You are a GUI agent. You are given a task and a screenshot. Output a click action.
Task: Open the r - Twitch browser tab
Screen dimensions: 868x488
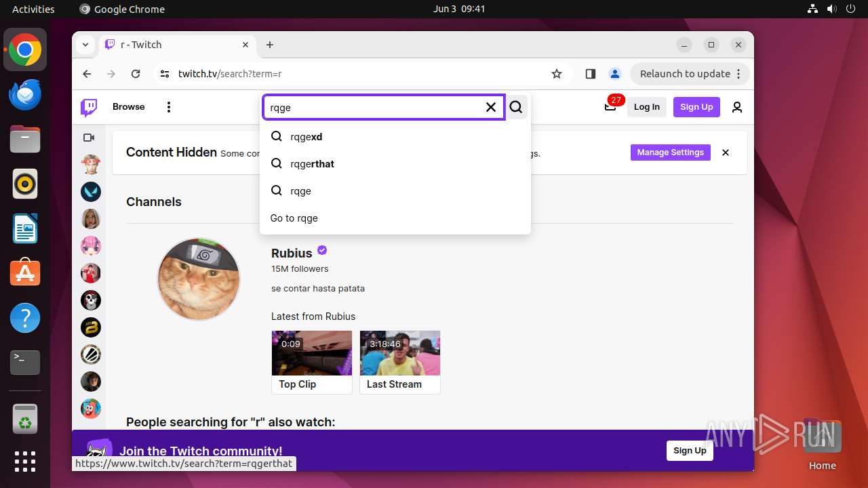(x=176, y=45)
